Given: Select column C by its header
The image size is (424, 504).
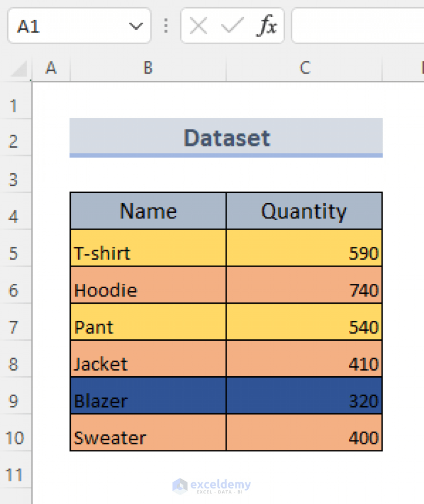Looking at the screenshot, I should coord(304,67).
